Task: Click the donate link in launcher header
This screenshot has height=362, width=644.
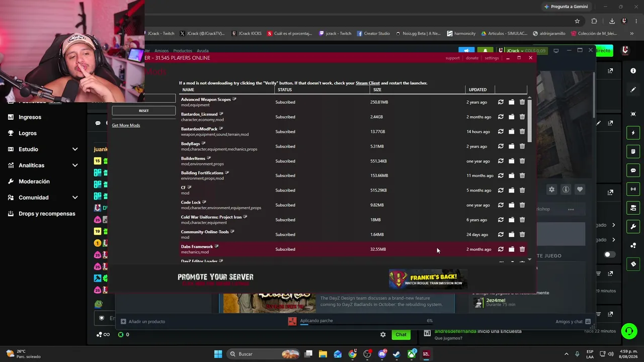Action: [472, 58]
